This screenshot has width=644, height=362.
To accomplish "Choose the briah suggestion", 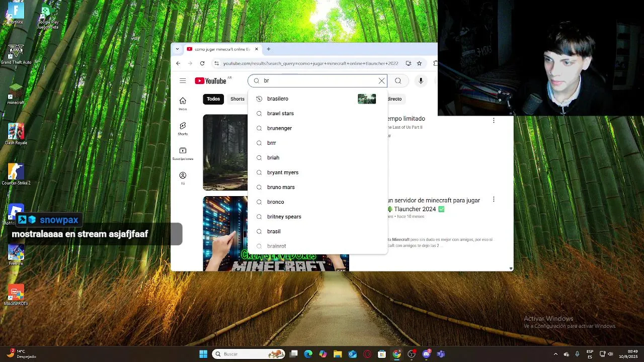I will click(317, 158).
